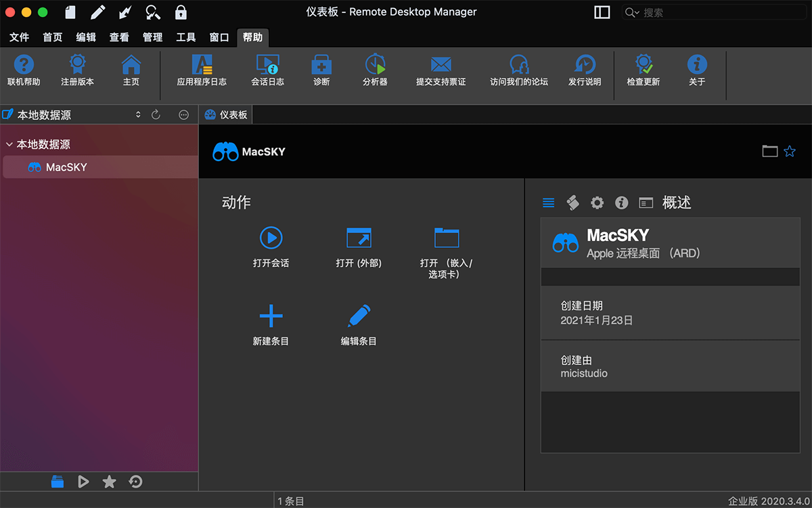This screenshot has width=812, height=508.
Task: Click 打开 (外部) open external action
Action: [359, 247]
